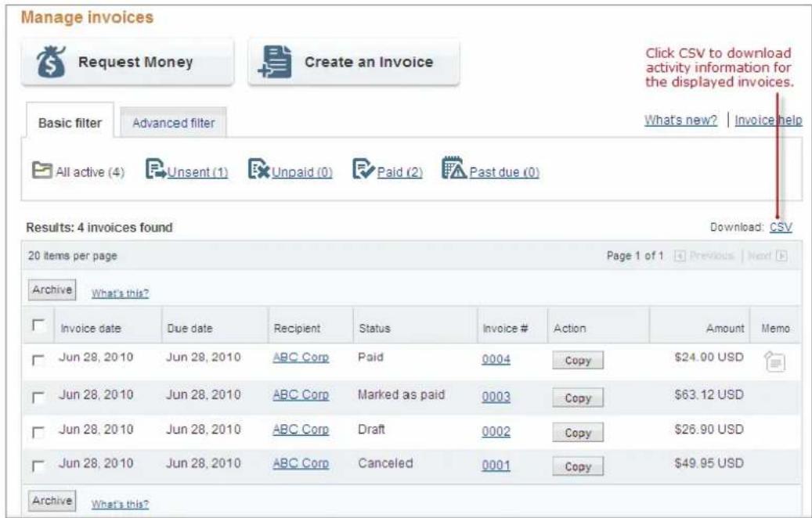Open ABC Corp in Marked as paid row
Screen dimensions: 812x518
click(x=301, y=395)
